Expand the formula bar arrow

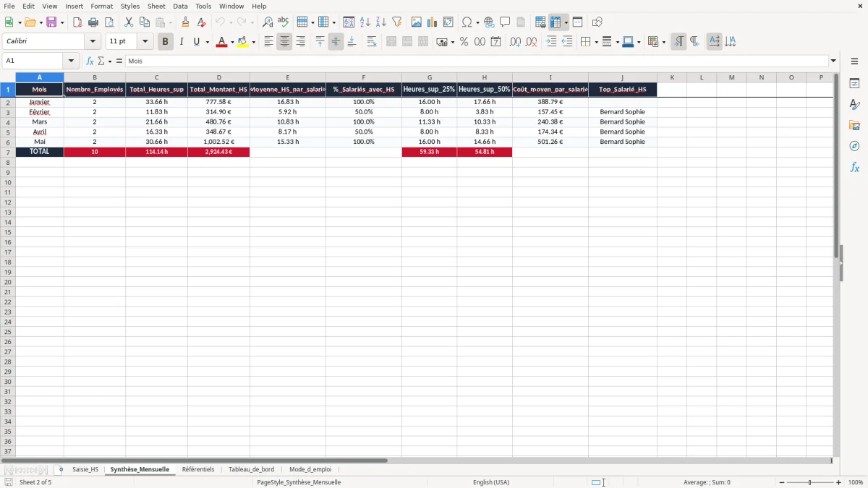[833, 61]
